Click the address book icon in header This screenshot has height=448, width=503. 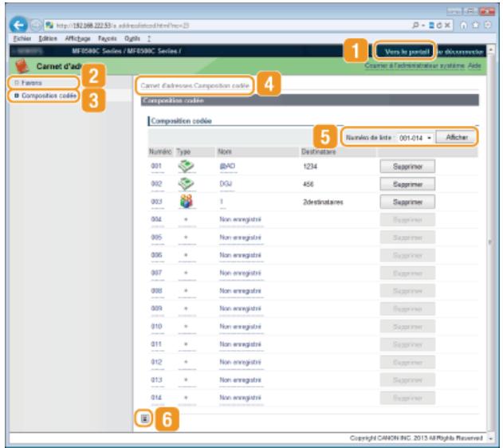click(x=22, y=66)
